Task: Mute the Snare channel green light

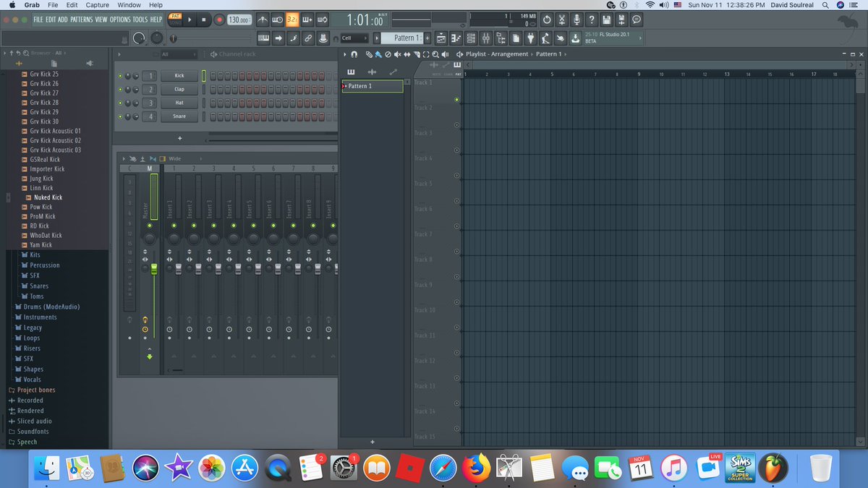Action: coord(120,116)
